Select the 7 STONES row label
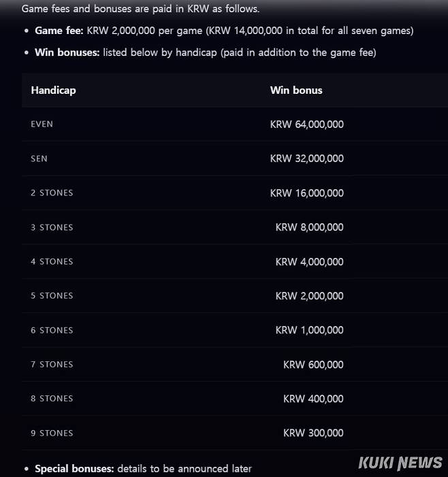 pyautogui.click(x=52, y=365)
